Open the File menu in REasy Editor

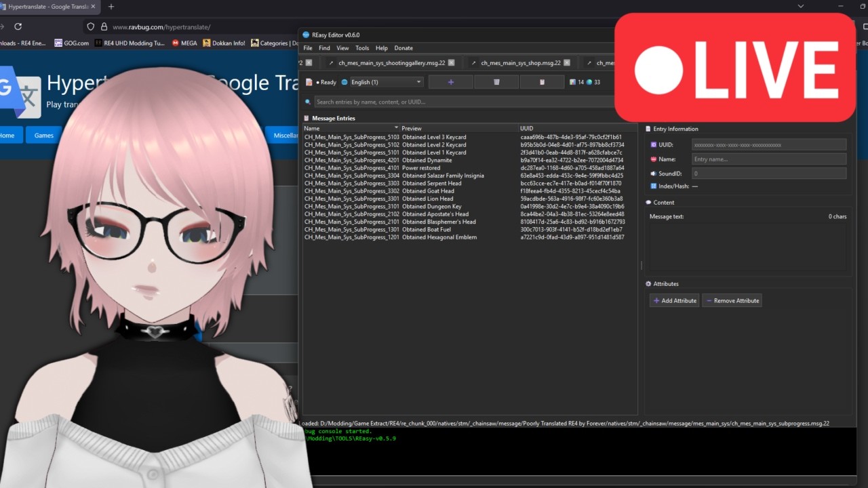click(x=308, y=48)
